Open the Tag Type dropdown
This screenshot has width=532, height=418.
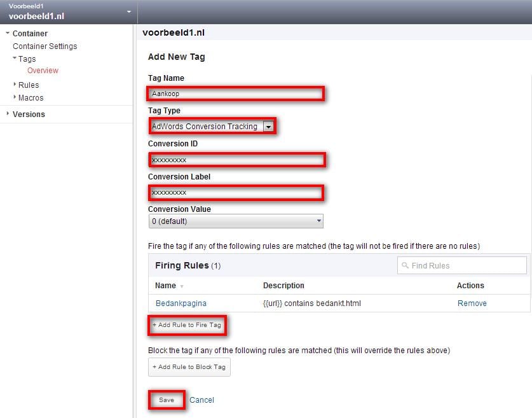[212, 127]
